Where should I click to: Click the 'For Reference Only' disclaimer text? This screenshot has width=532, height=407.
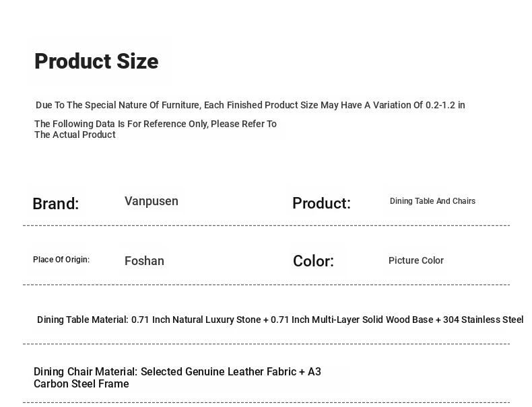[156, 129]
